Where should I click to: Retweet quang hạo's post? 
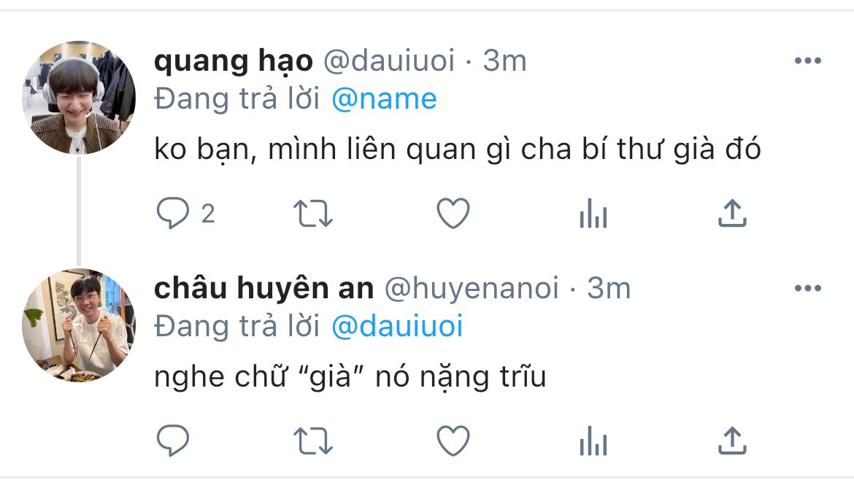tap(312, 213)
